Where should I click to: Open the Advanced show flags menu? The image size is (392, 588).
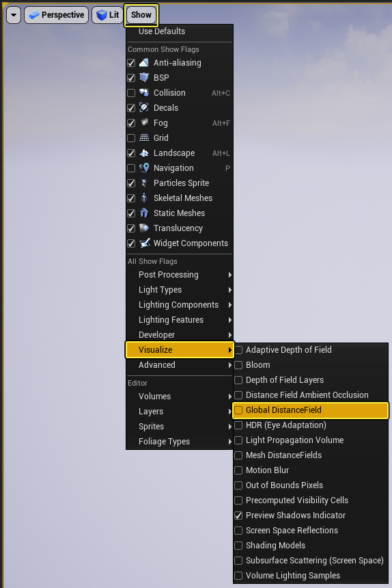[180, 365]
